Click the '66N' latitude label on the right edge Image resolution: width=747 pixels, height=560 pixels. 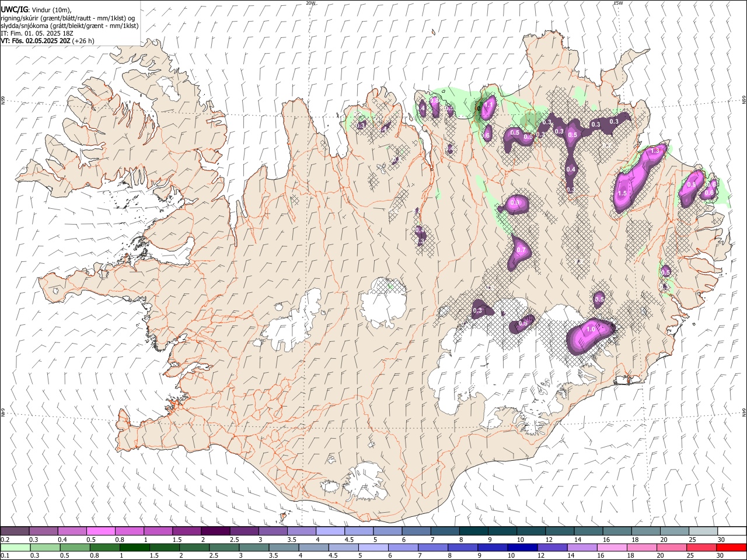click(744, 101)
